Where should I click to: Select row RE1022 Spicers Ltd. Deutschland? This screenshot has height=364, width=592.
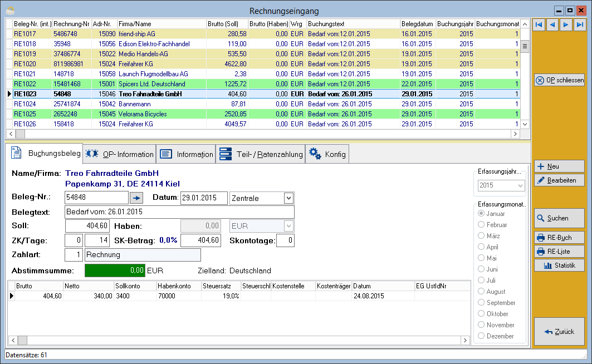(263, 83)
